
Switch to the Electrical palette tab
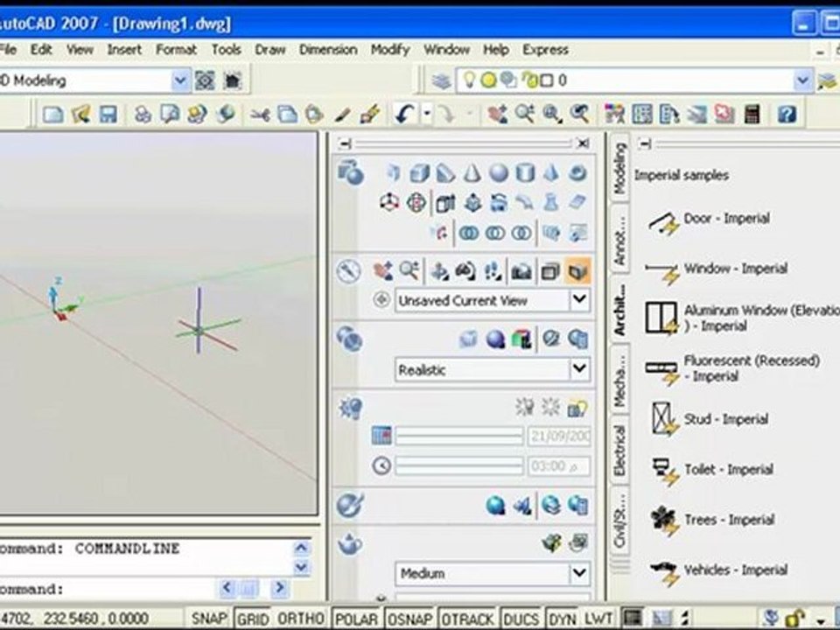point(619,450)
